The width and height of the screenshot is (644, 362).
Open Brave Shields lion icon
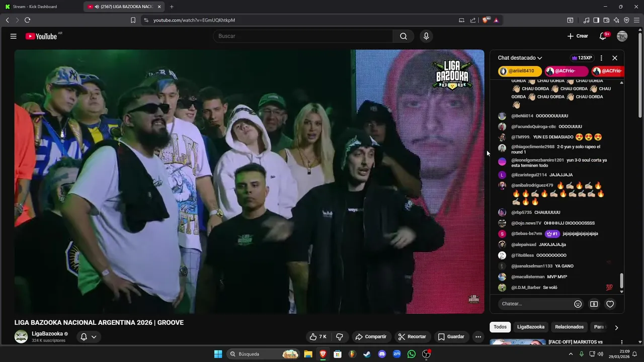coord(486,20)
